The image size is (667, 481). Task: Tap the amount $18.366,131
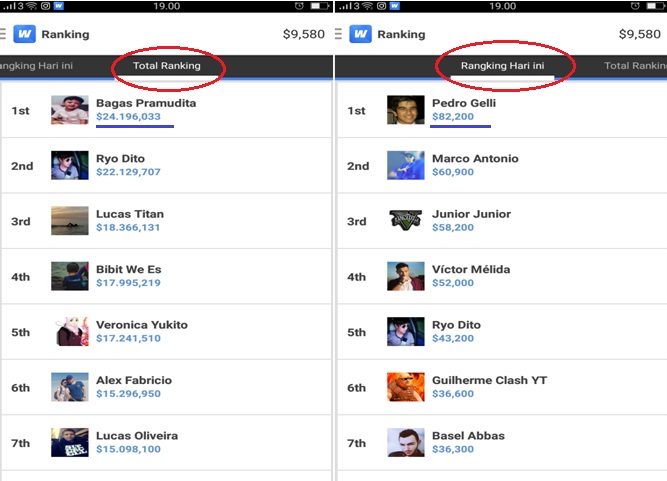pos(128,228)
